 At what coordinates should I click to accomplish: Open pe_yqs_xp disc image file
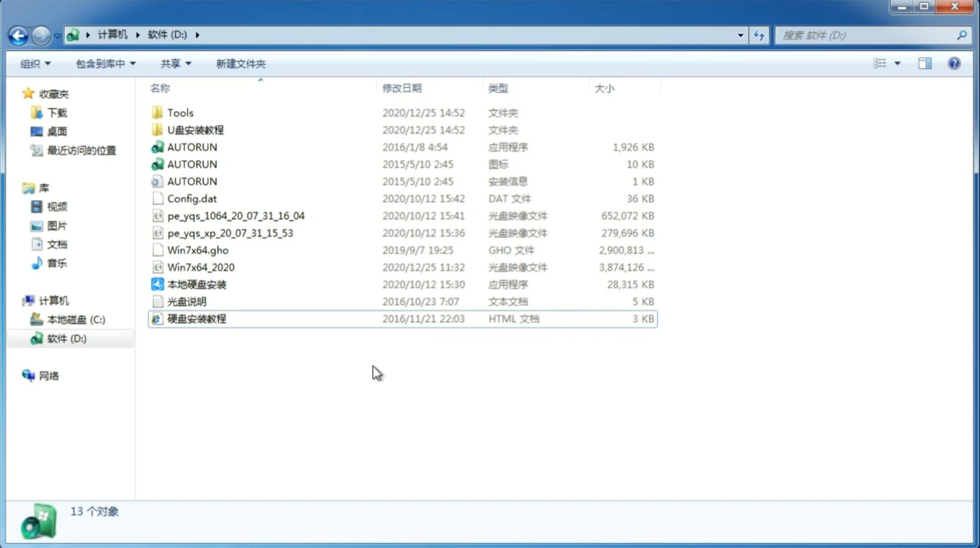tap(230, 232)
